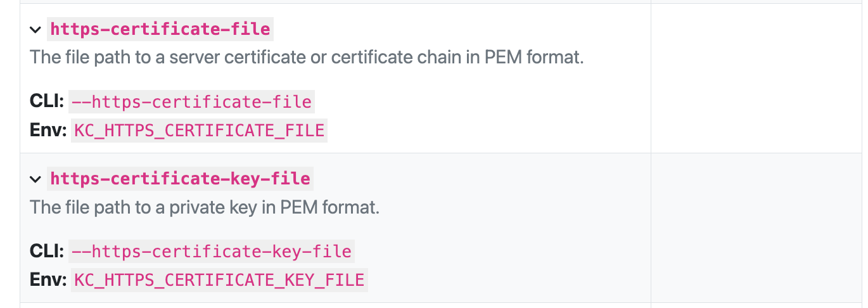Viewport: 868px width, 308px height.
Task: Click the server certificate chain description text
Action: click(x=306, y=57)
